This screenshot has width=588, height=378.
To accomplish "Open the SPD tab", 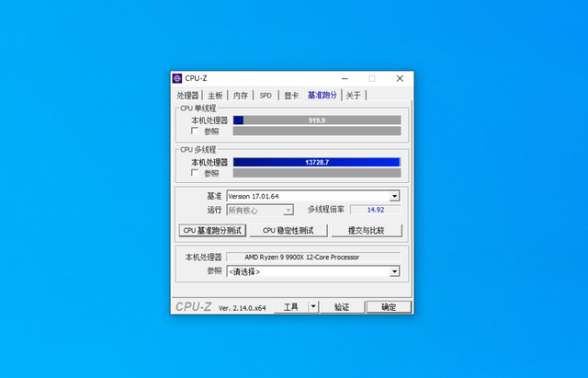I will pyautogui.click(x=266, y=96).
